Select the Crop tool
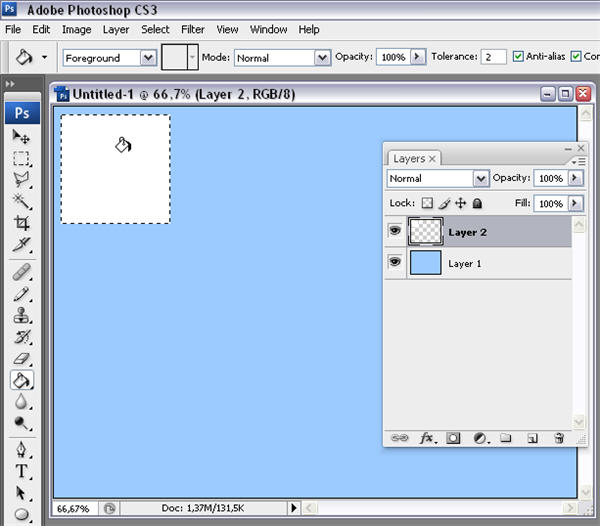The width and height of the screenshot is (600, 526). 21,224
